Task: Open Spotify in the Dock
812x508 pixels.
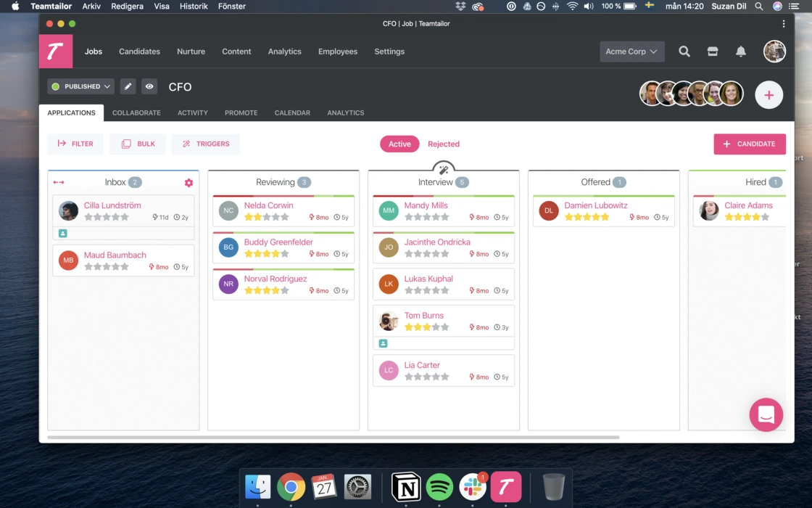Action: [x=439, y=487]
